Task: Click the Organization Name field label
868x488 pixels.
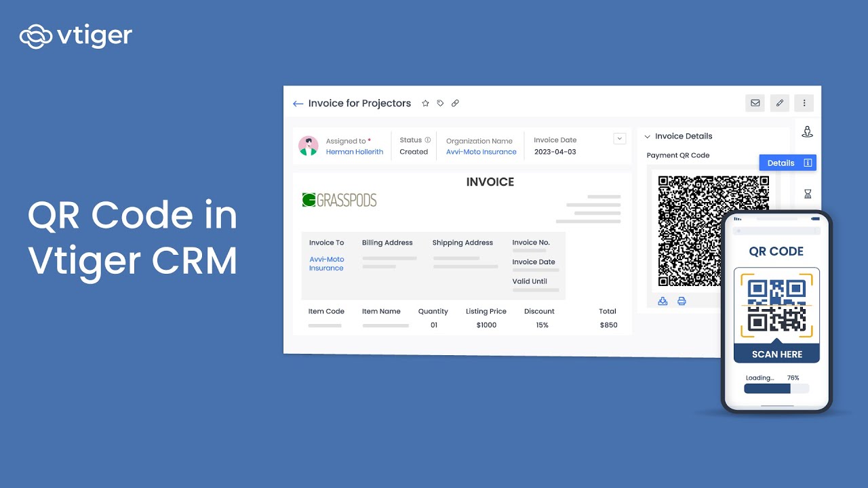Action: tap(479, 141)
